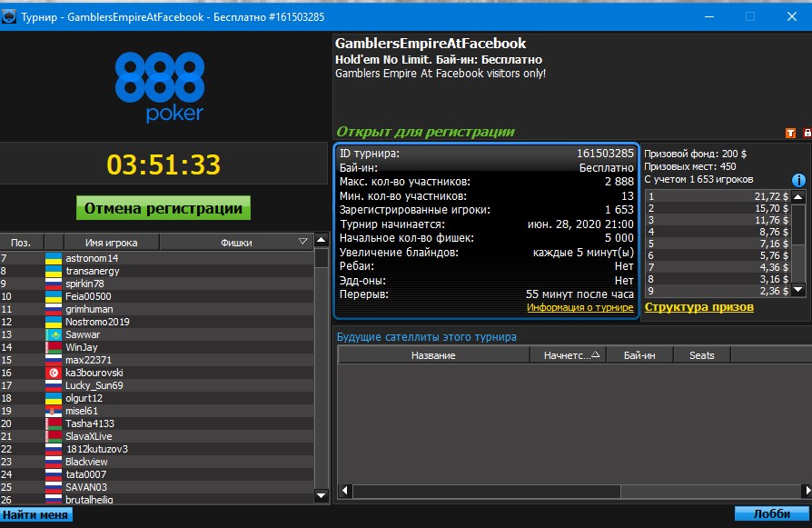Viewport: 812px width, 528px height.
Task: Click the 888poker logo
Action: (160, 87)
